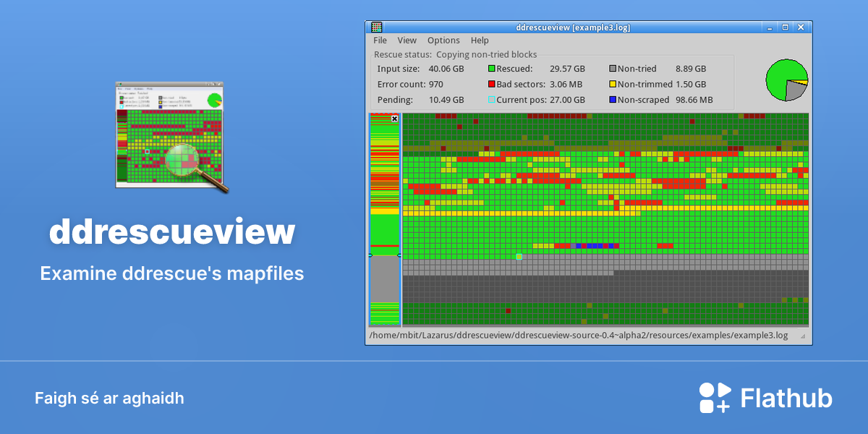Close the zoom bar with its X button
This screenshot has width=868, height=434.
pyautogui.click(x=394, y=119)
